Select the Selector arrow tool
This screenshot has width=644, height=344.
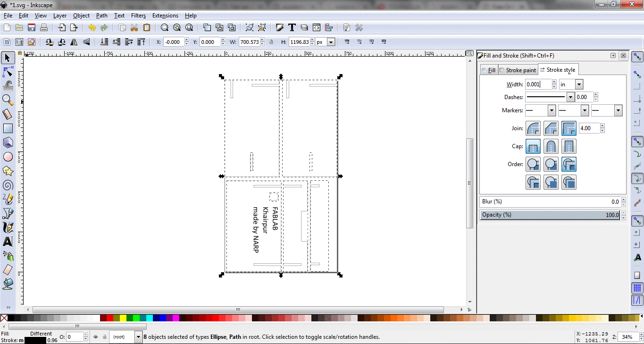(8, 58)
